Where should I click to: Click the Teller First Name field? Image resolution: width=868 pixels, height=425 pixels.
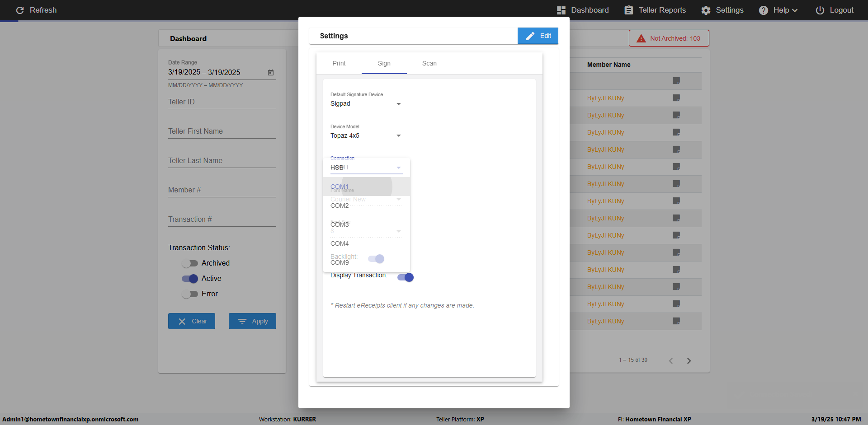pyautogui.click(x=222, y=131)
